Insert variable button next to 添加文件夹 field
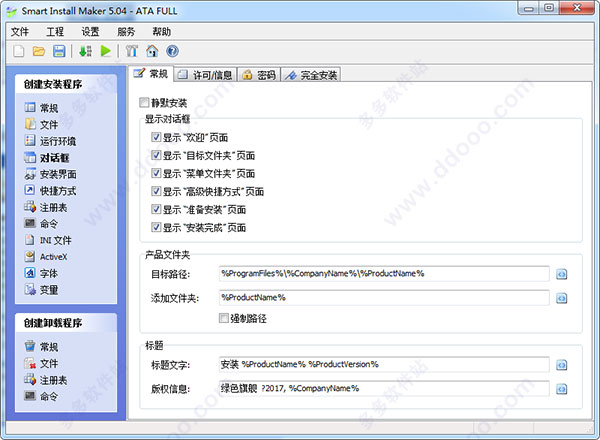The width and height of the screenshot is (600, 440). tap(561, 298)
